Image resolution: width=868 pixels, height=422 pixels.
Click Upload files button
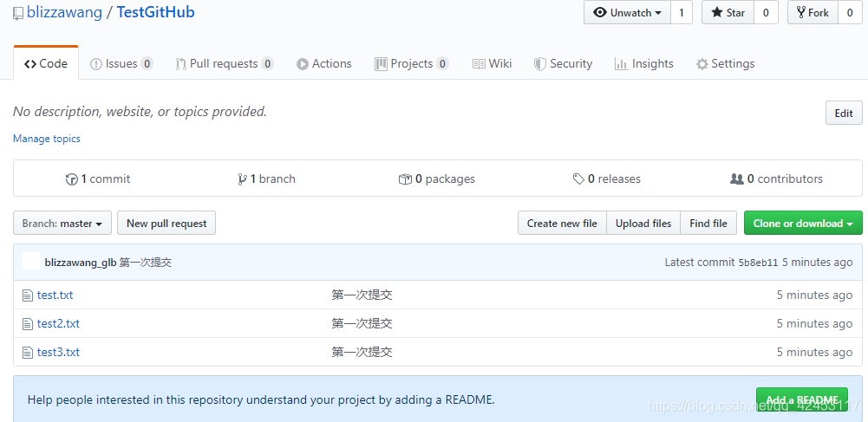point(643,223)
